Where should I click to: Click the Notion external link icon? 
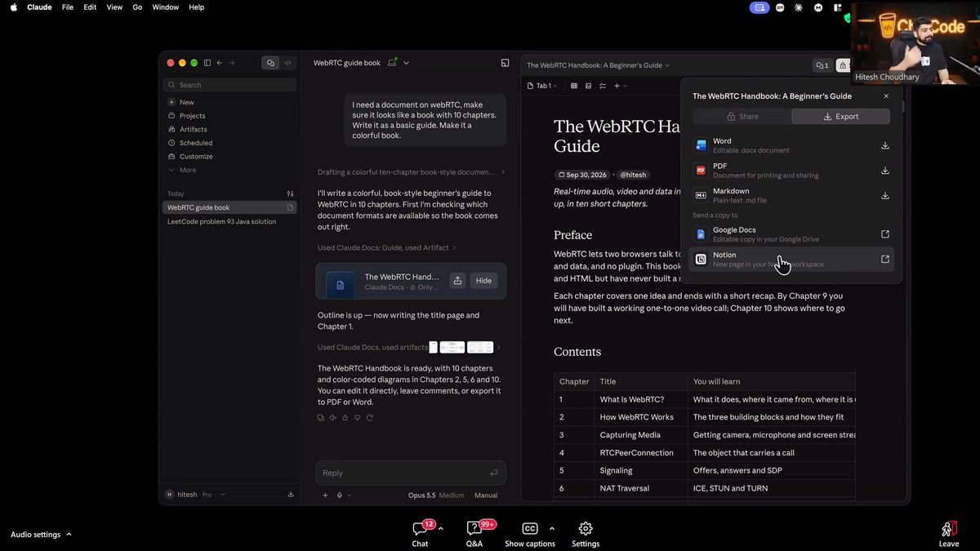[x=885, y=260]
